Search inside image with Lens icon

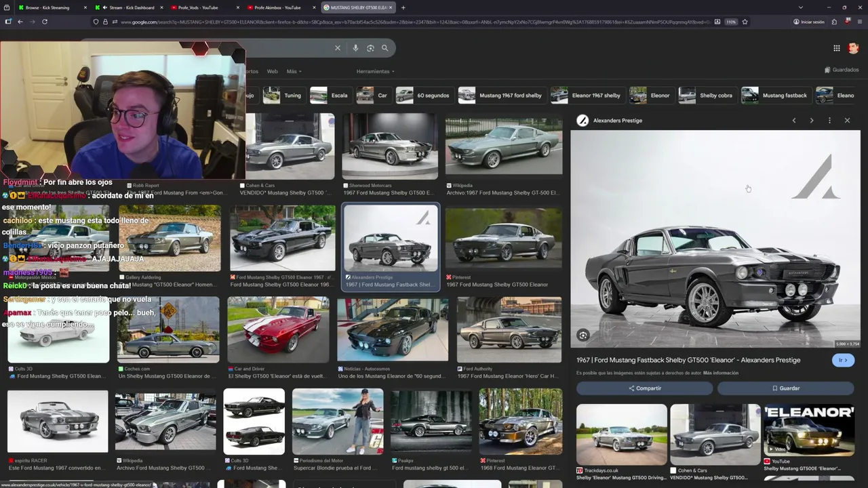point(583,335)
